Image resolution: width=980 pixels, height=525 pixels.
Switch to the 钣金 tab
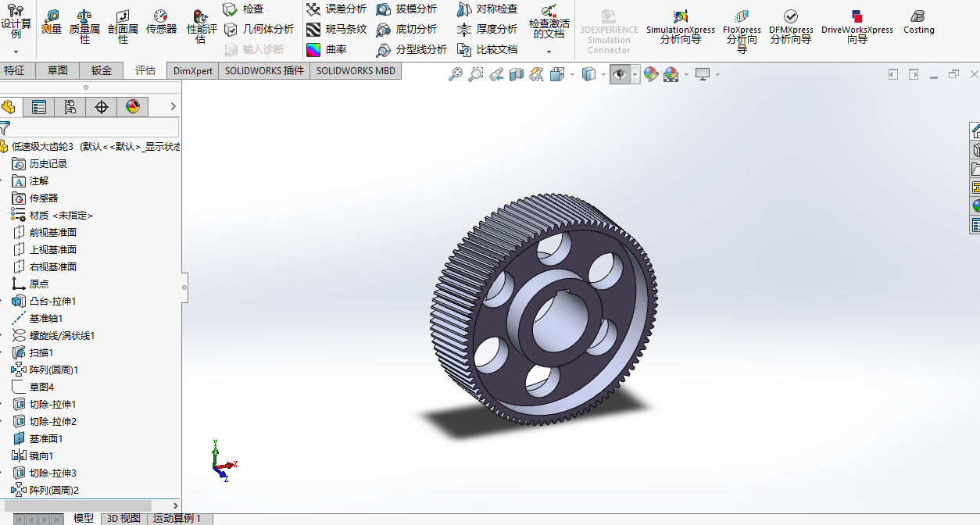point(102,70)
